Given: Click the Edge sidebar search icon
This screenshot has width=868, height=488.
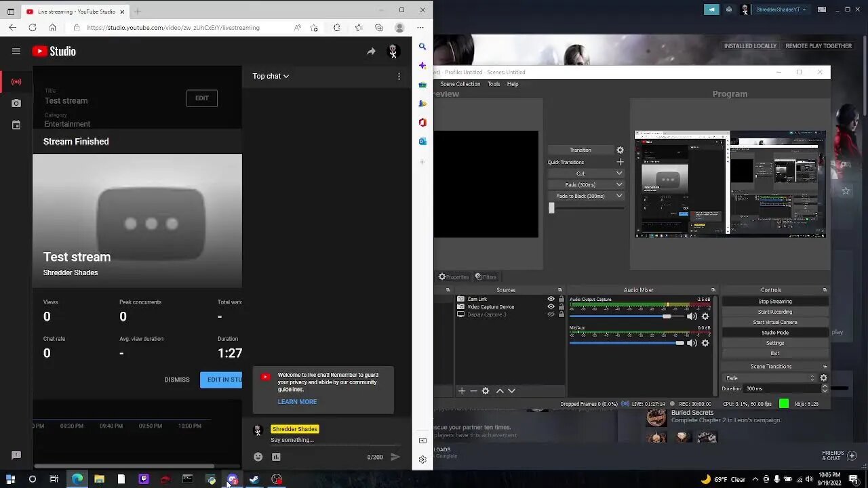Looking at the screenshot, I should (x=422, y=47).
